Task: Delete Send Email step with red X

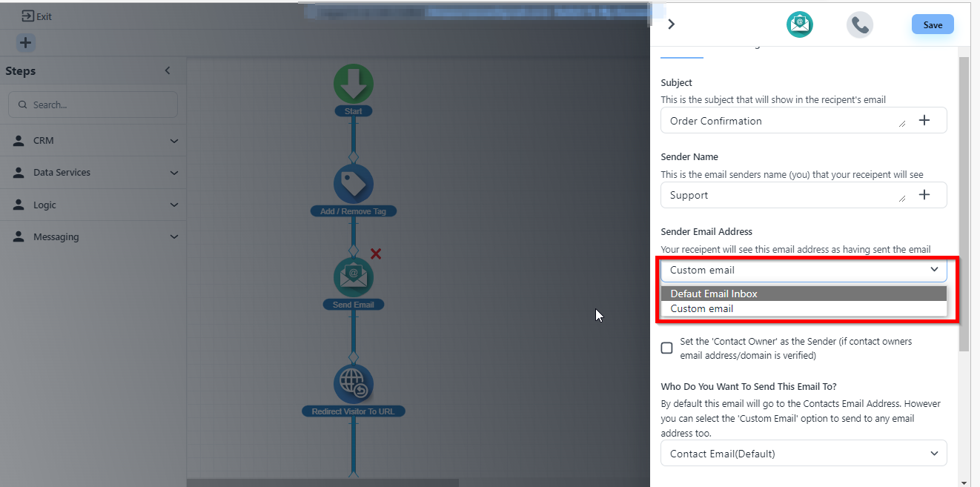Action: click(x=376, y=254)
